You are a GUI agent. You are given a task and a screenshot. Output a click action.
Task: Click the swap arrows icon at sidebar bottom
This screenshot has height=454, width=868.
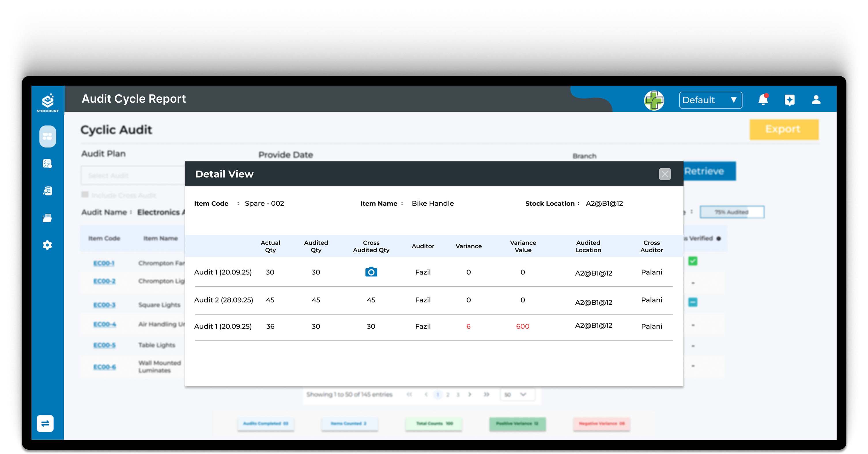tap(45, 423)
